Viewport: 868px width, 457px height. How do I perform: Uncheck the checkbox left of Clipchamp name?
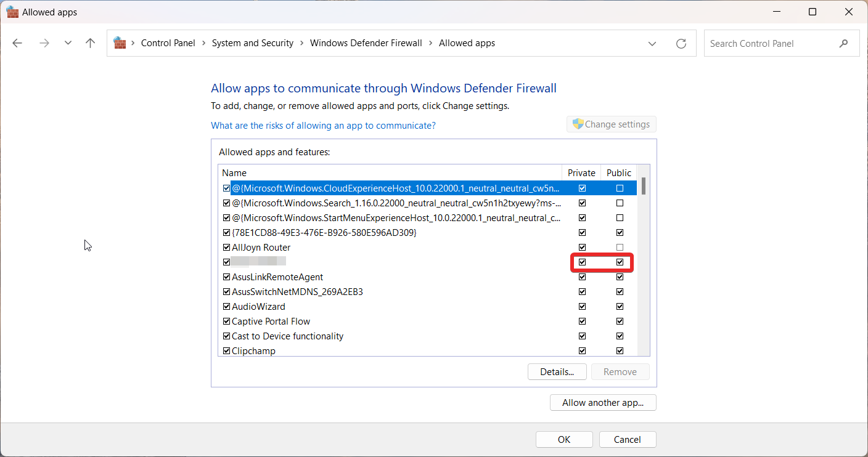pos(226,351)
